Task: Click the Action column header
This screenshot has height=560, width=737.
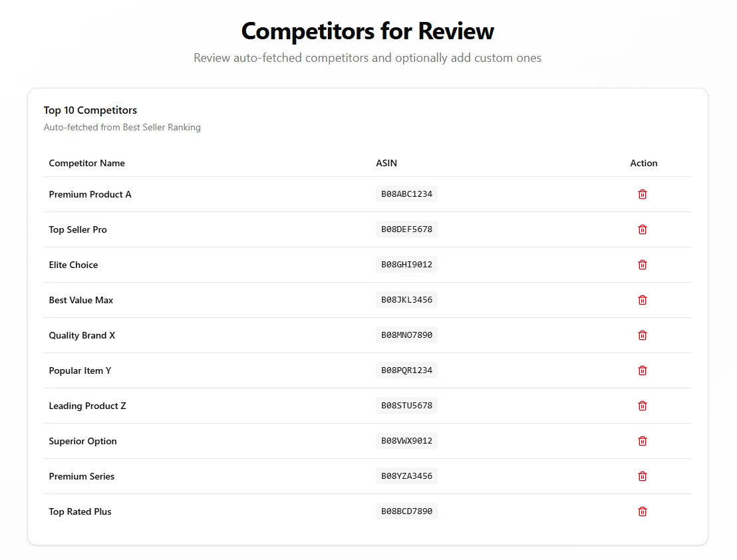Action: (643, 163)
